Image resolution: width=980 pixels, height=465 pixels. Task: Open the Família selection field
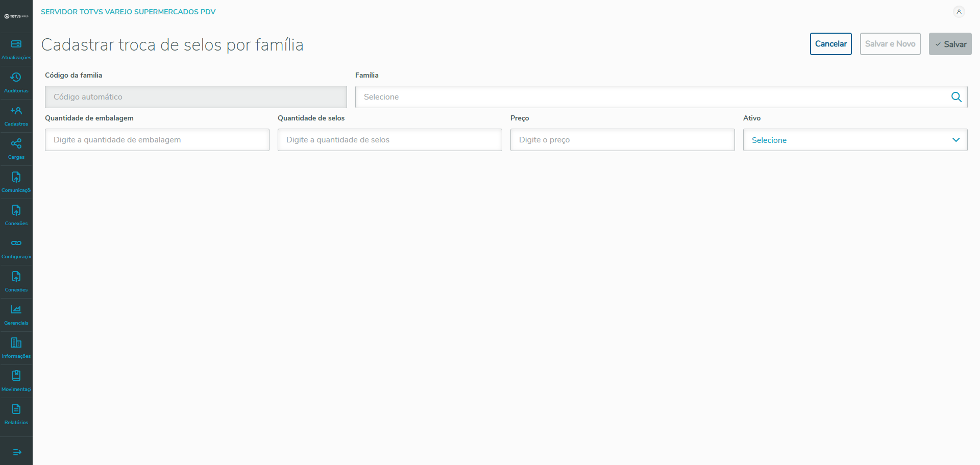pyautogui.click(x=651, y=97)
